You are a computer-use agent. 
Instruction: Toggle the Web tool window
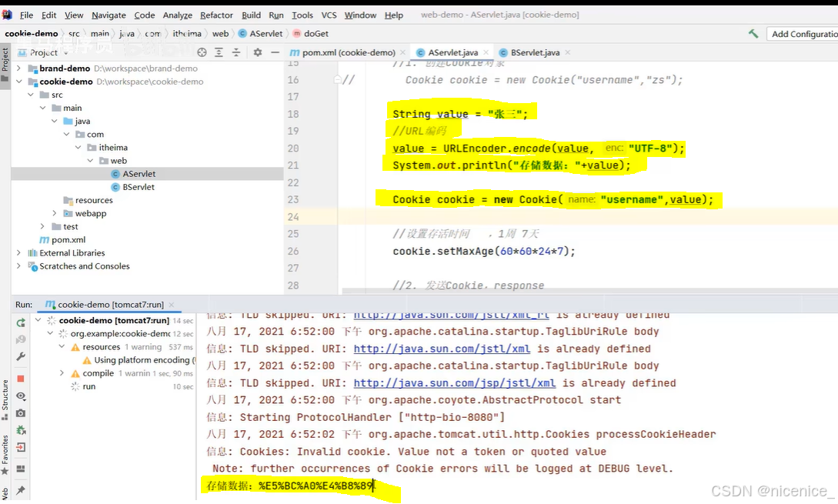5,494
